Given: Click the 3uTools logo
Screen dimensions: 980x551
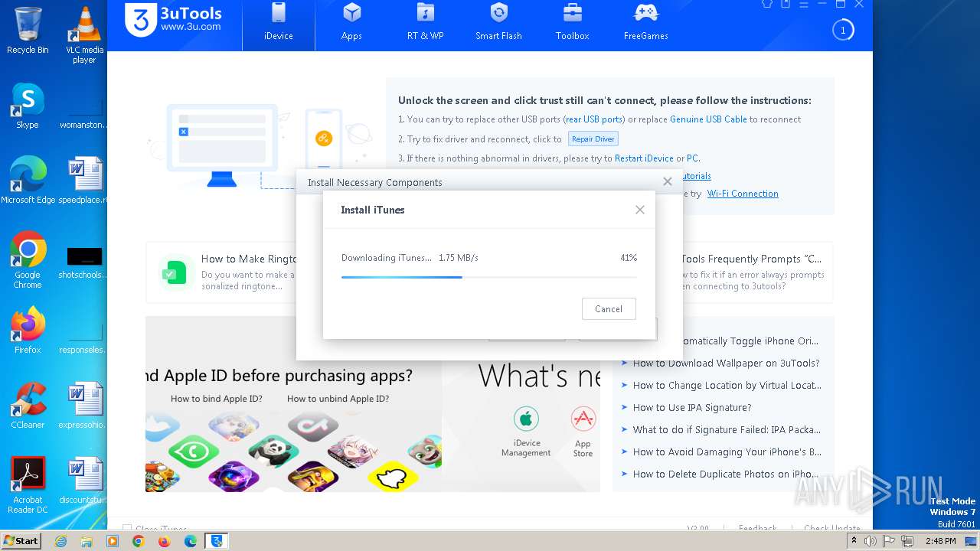Looking at the screenshot, I should (175, 19).
